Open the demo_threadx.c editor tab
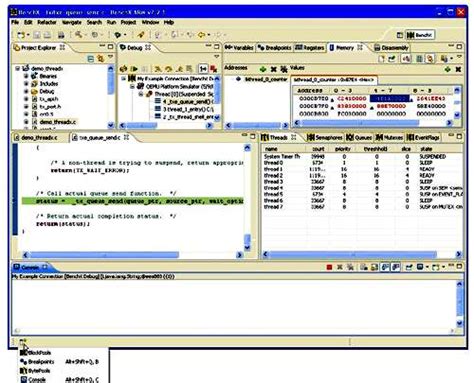The image size is (474, 383). pyautogui.click(x=36, y=137)
